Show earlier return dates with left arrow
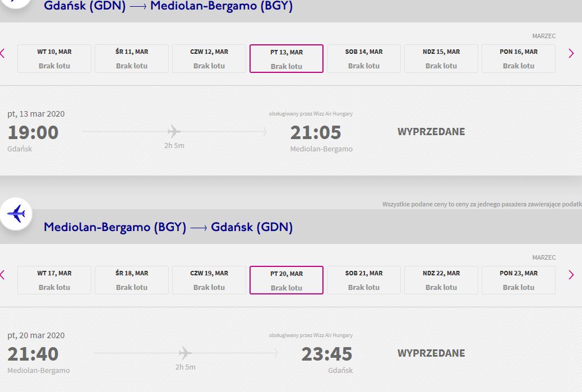 click(x=2, y=275)
